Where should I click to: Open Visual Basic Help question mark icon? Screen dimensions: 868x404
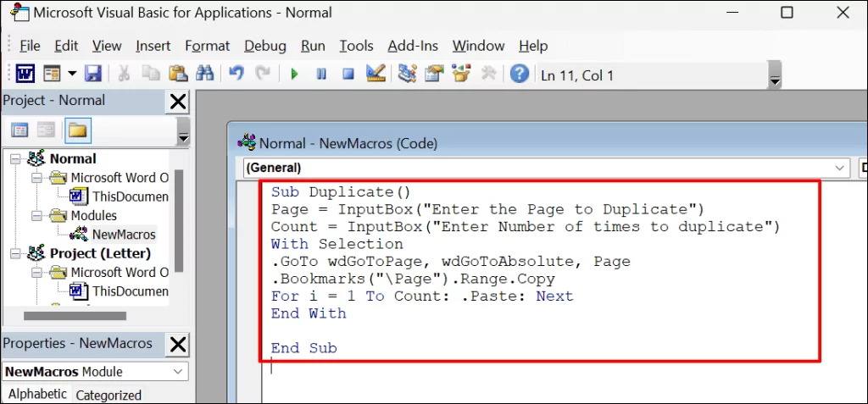point(520,74)
